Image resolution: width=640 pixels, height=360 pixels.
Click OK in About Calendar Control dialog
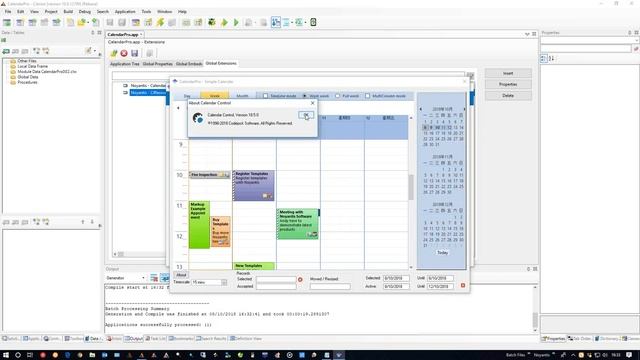tap(306, 116)
